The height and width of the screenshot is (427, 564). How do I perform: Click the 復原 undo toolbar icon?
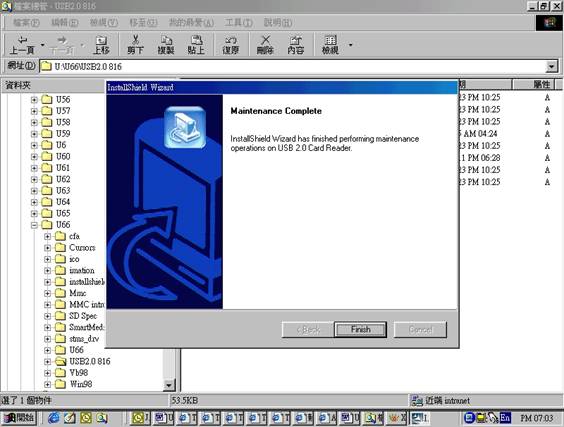[231, 45]
